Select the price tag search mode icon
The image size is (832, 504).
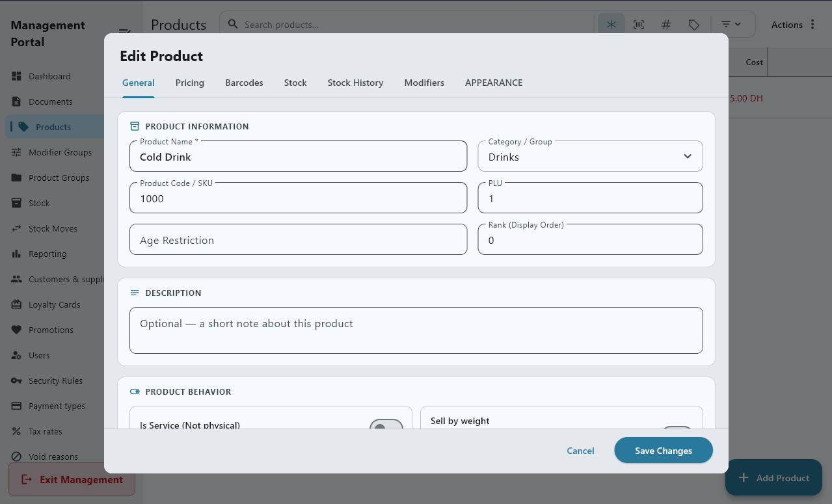click(694, 25)
